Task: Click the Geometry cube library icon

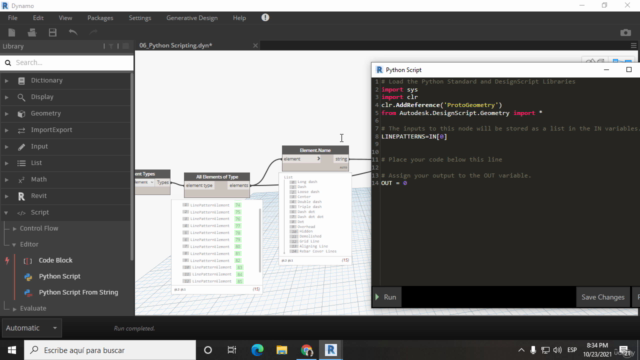Action: click(x=21, y=114)
